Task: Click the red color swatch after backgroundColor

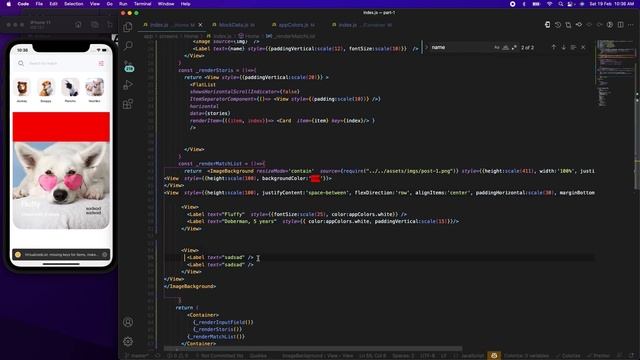Action: click(x=315, y=178)
